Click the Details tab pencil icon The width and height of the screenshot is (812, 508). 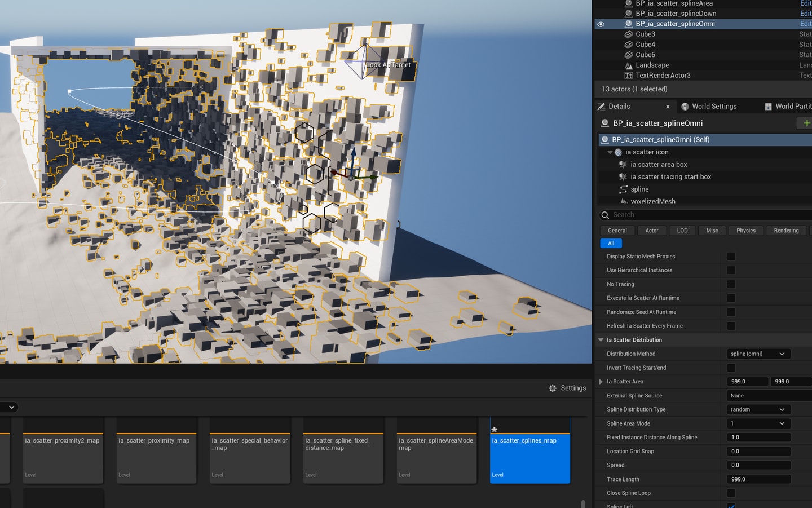point(602,106)
